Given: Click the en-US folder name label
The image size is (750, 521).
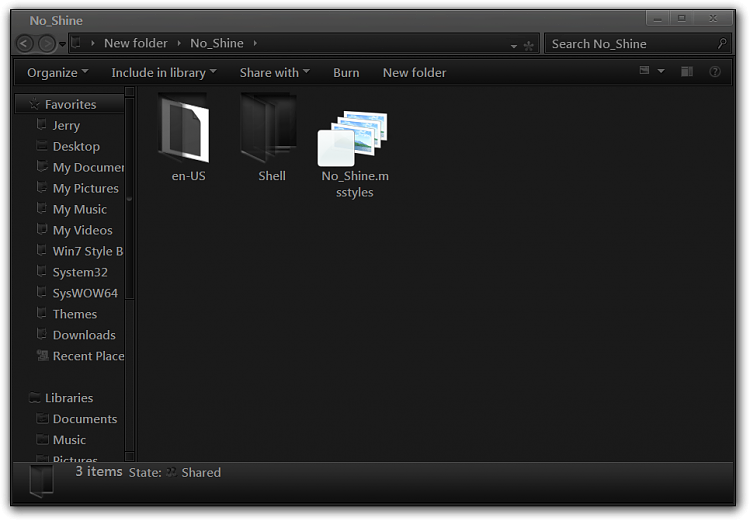Looking at the screenshot, I should coord(188,176).
